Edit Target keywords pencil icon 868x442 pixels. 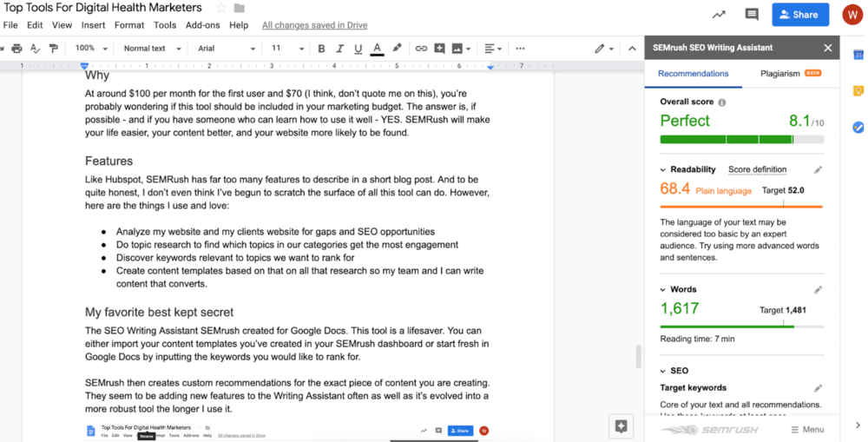point(818,388)
